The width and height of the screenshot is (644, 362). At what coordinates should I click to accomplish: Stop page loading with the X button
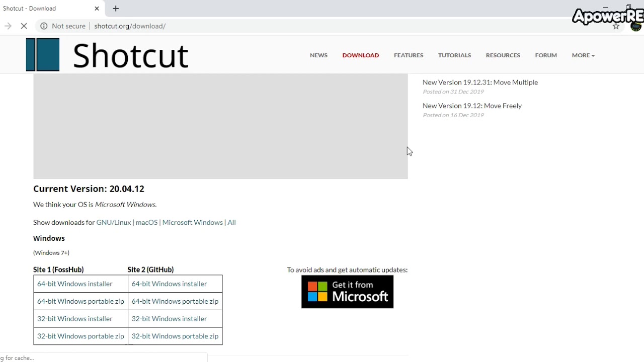[x=24, y=26]
